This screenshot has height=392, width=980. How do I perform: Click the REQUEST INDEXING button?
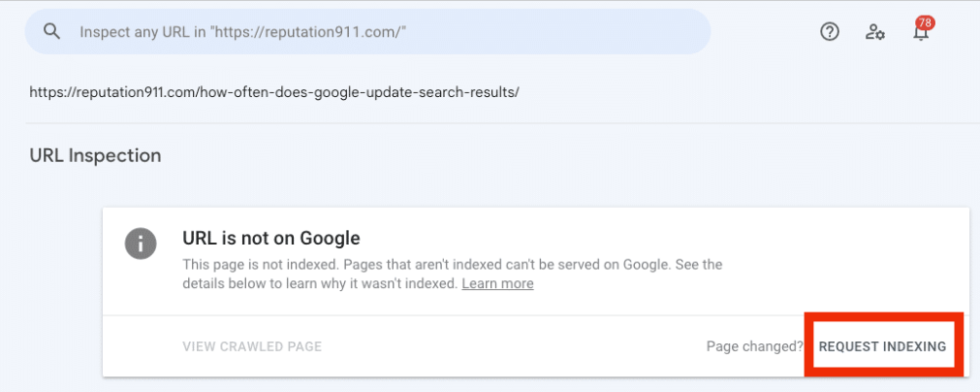883,346
